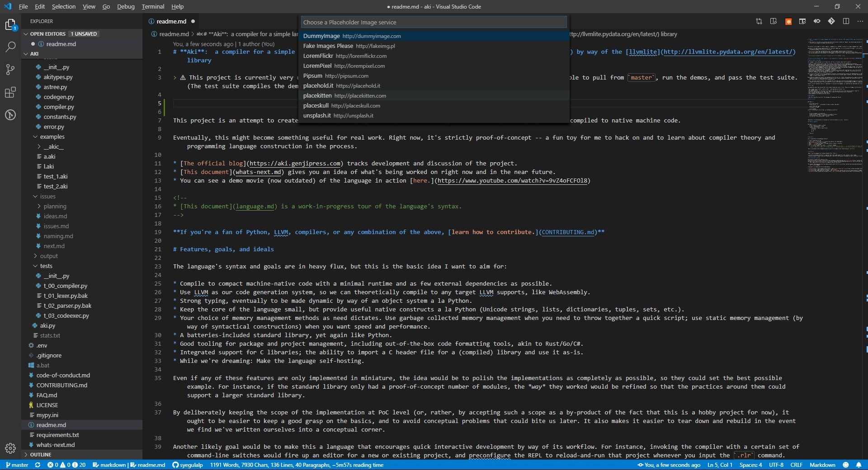Toggle GitLens file blame annotations
Viewport: 868px width, 470px height.
pos(817,21)
